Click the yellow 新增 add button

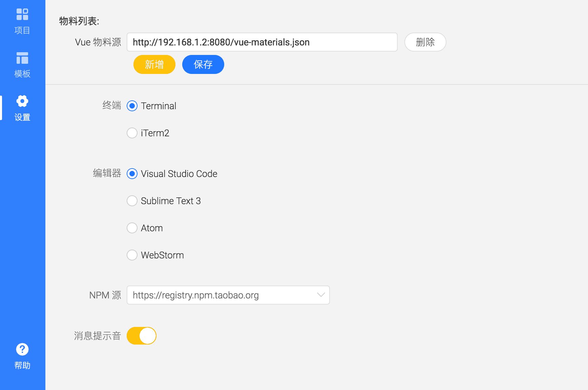coord(154,64)
